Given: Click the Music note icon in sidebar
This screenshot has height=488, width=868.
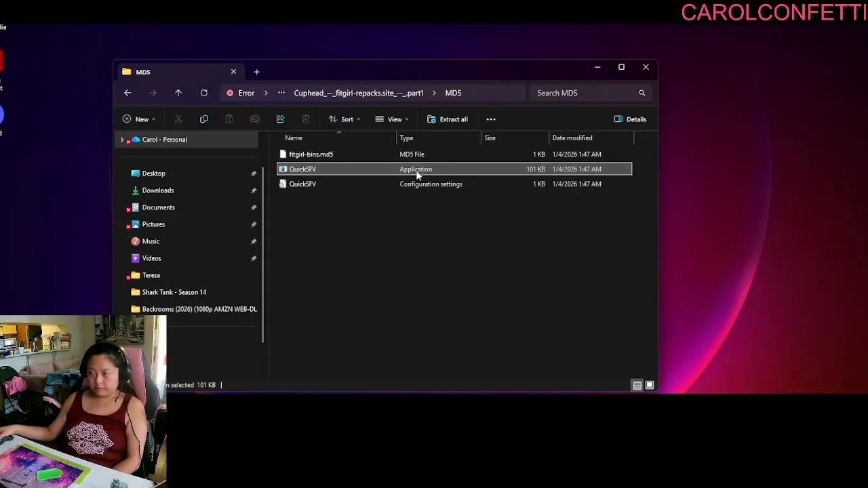Looking at the screenshot, I should click(x=136, y=241).
